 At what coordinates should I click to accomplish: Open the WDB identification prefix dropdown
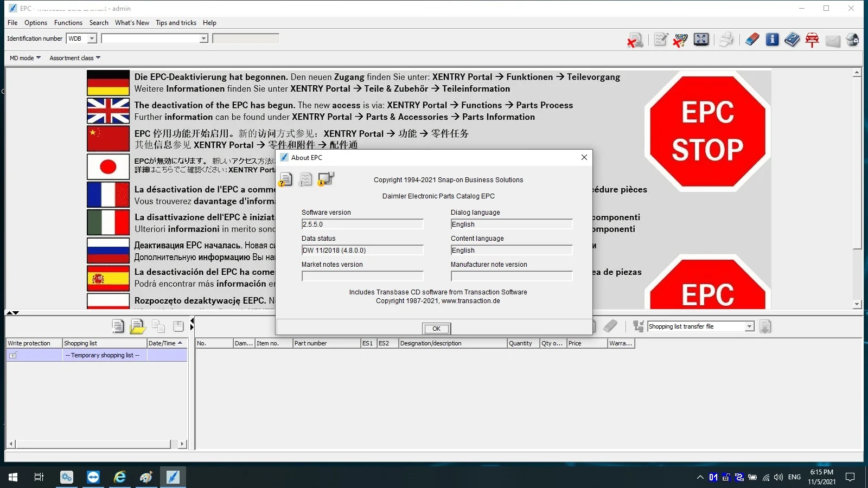tap(92, 38)
